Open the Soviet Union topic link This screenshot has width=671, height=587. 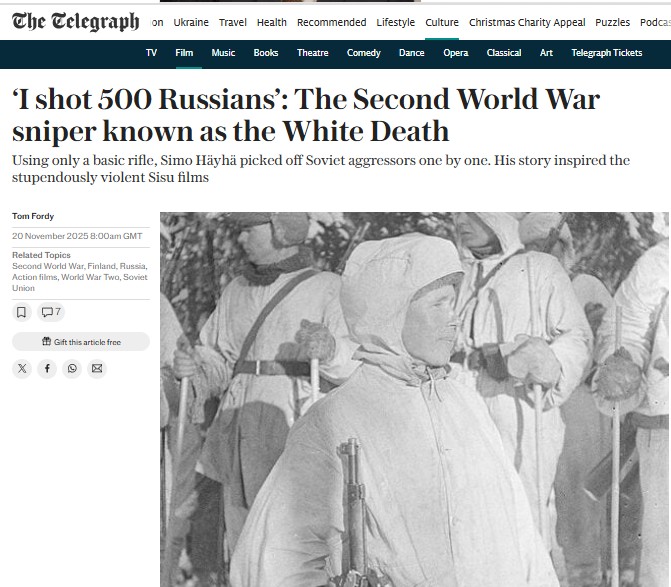click(x=135, y=277)
